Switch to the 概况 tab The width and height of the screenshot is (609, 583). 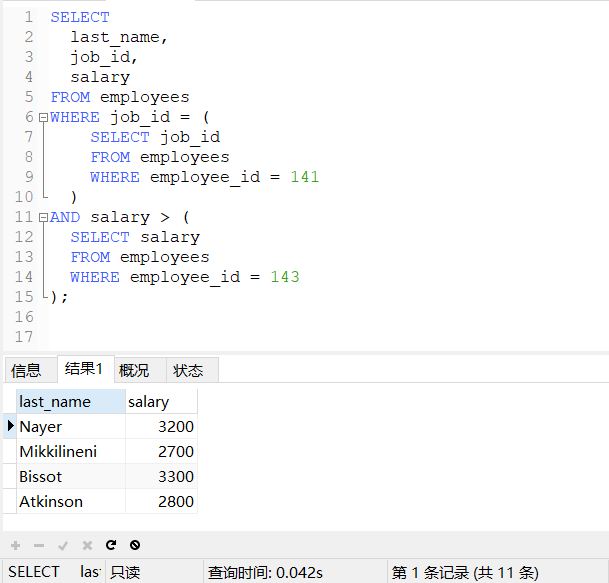140,370
